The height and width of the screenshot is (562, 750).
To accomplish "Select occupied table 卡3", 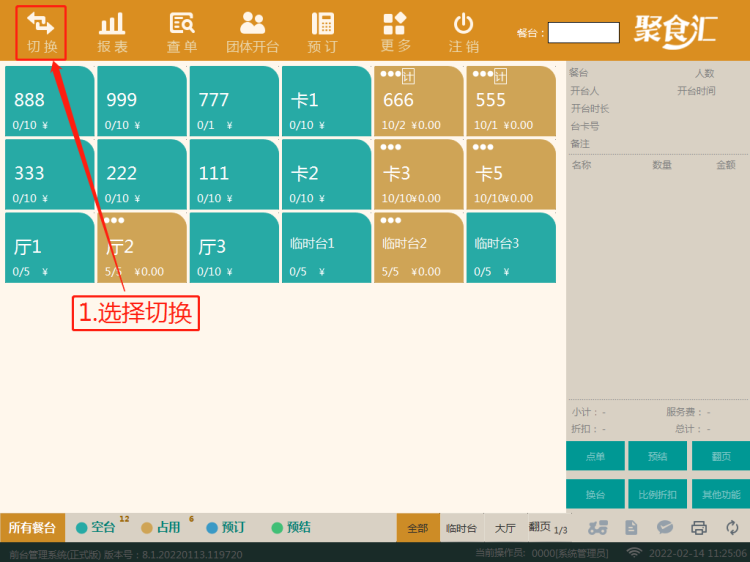I will [x=419, y=174].
